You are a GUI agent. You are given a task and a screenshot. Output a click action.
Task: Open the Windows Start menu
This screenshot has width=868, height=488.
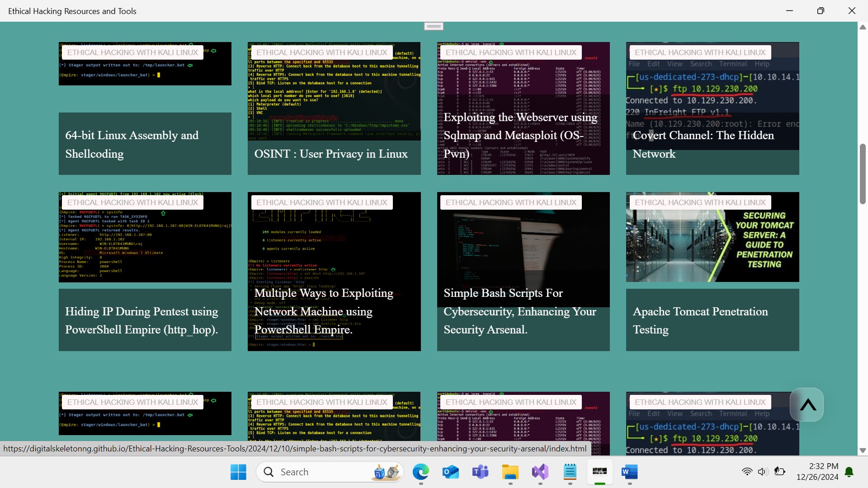(x=238, y=472)
